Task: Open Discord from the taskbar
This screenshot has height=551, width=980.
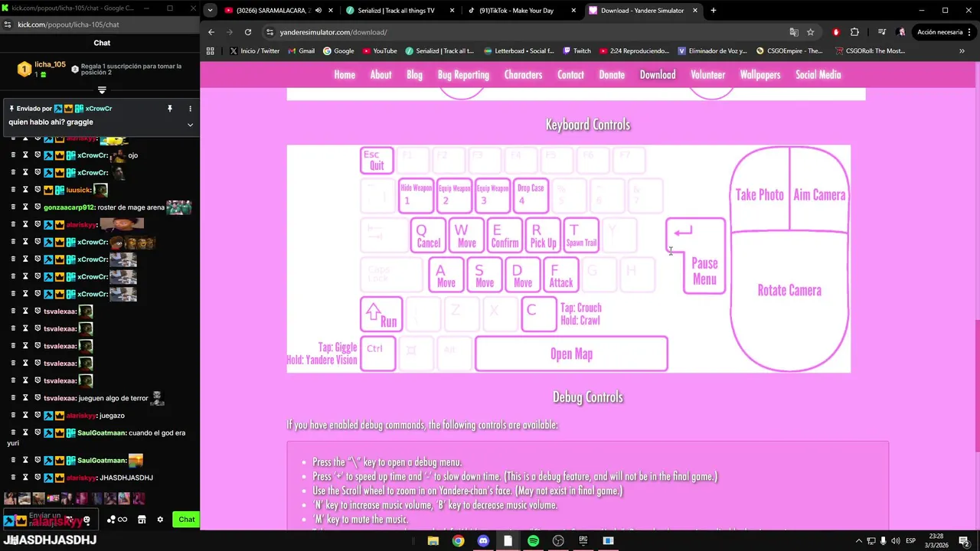Action: coord(483,541)
